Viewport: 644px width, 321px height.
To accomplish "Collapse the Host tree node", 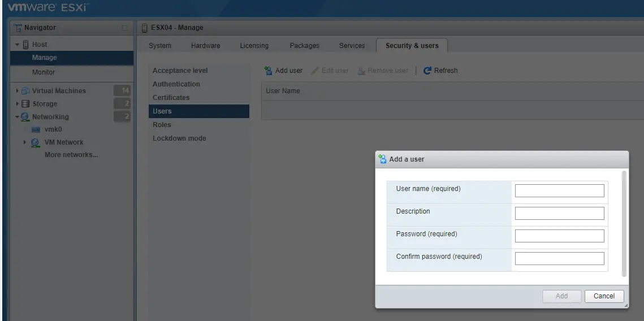I will [18, 45].
